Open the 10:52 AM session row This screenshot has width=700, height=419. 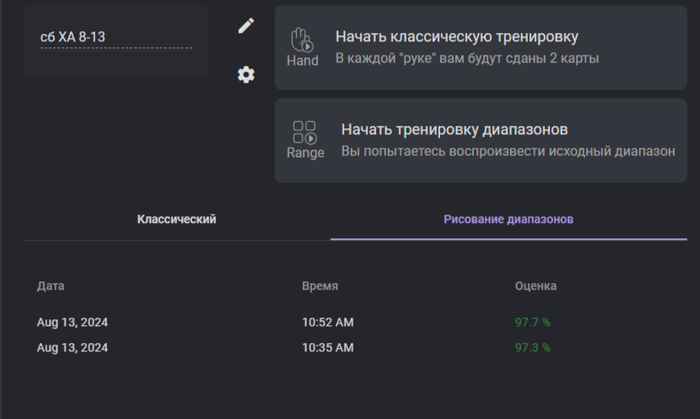click(x=328, y=322)
